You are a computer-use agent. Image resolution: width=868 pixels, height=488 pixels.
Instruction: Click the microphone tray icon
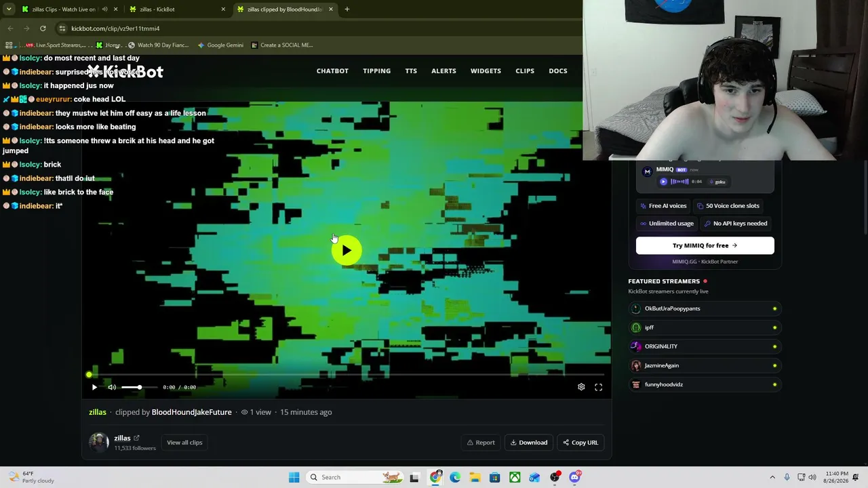[787, 477]
